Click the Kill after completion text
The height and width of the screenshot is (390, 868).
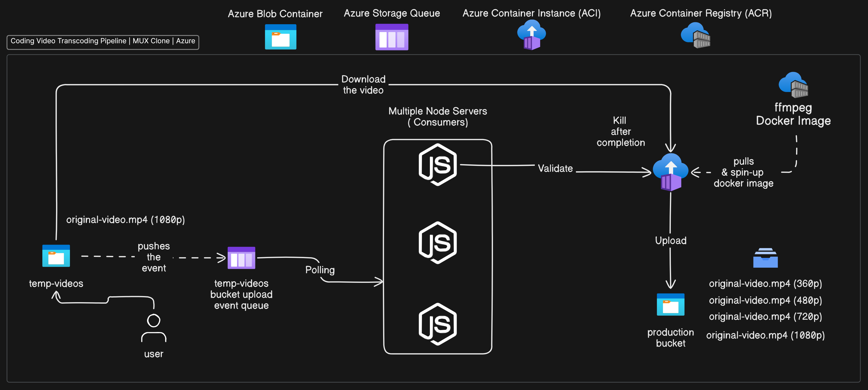(620, 131)
